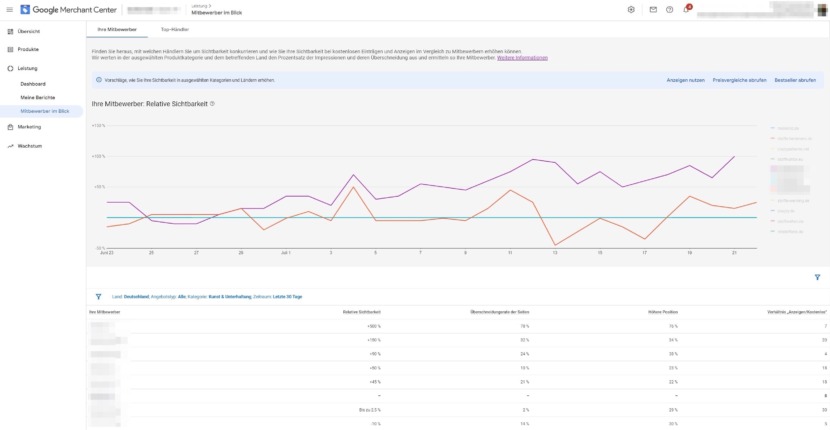
Task: Open the help question mark icon
Action: (x=670, y=10)
